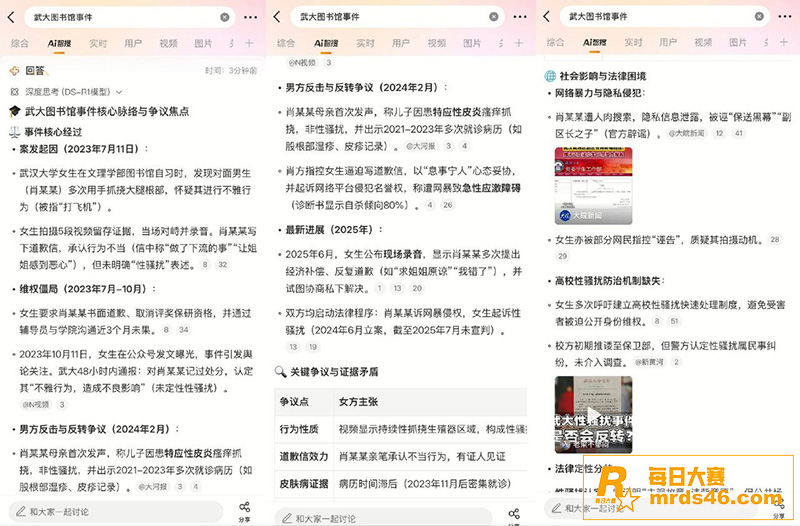
Task: Tap share icon in middle screen
Action: 514,515
